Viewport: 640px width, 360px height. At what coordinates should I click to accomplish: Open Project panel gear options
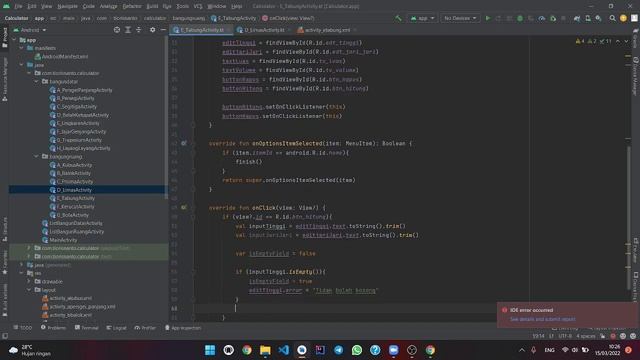click(152, 30)
